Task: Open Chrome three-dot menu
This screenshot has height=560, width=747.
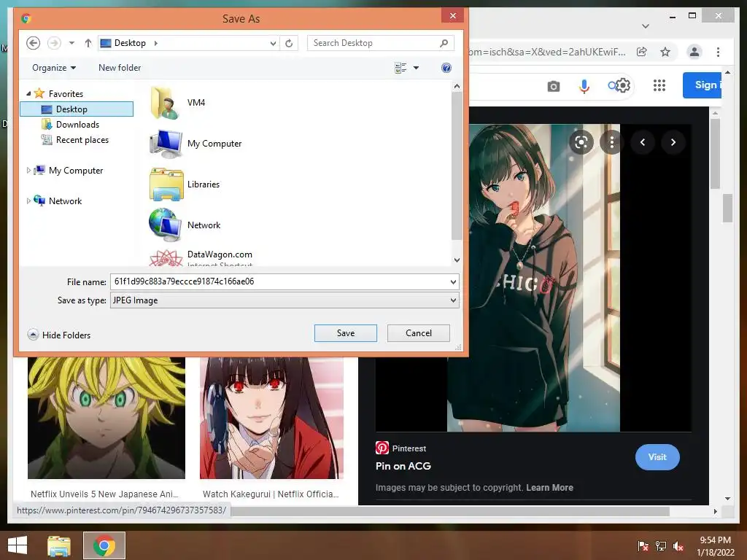Action: pos(718,52)
